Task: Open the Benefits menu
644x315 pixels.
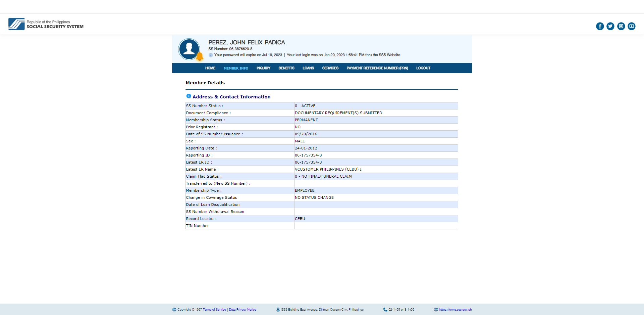Action: (286, 68)
